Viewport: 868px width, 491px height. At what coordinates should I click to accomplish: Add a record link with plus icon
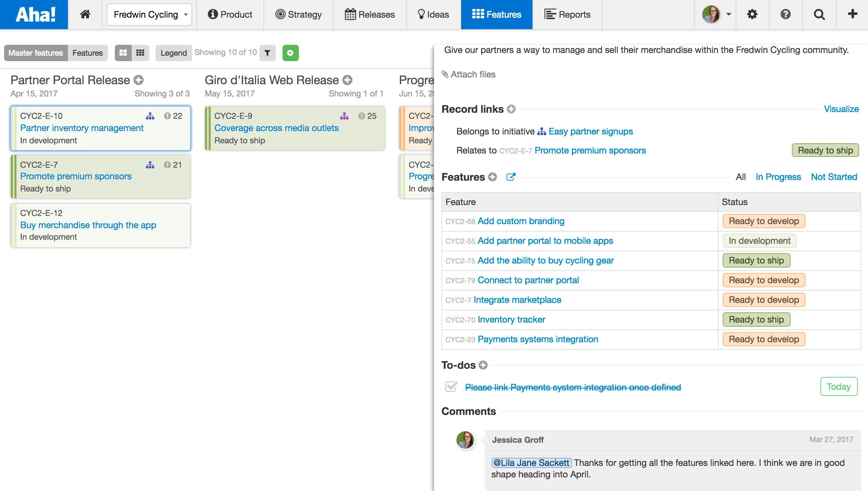tap(511, 109)
